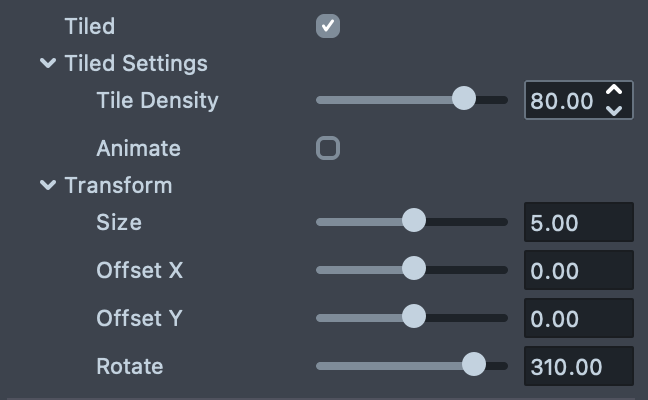This screenshot has height=400, width=648.
Task: Decrease Tile Density with down arrow
Action: click(615, 110)
